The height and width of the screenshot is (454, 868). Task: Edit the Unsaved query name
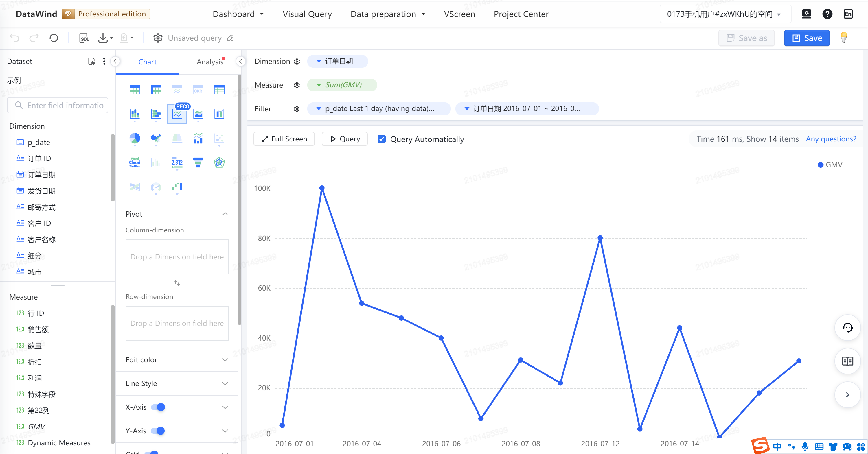click(x=231, y=38)
